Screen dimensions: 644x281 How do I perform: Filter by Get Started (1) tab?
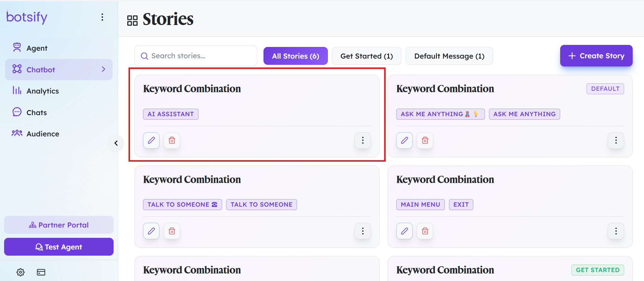(x=366, y=56)
